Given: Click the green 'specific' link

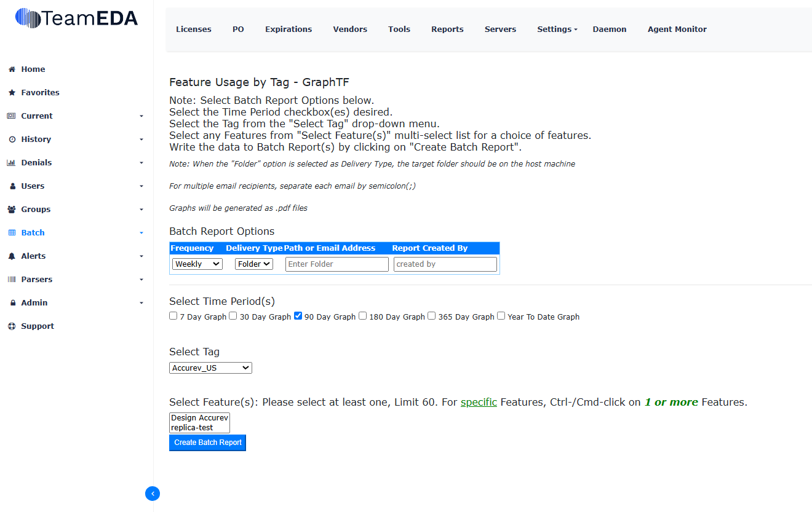Looking at the screenshot, I should coord(479,403).
